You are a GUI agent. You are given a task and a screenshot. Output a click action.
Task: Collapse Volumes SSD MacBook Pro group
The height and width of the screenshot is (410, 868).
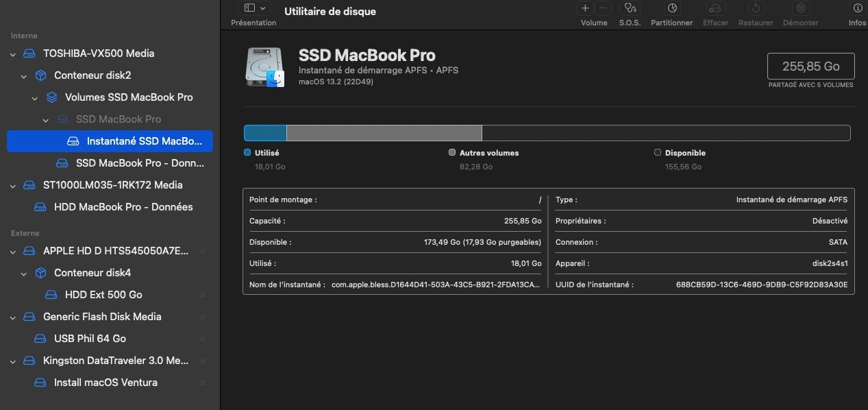(x=35, y=97)
